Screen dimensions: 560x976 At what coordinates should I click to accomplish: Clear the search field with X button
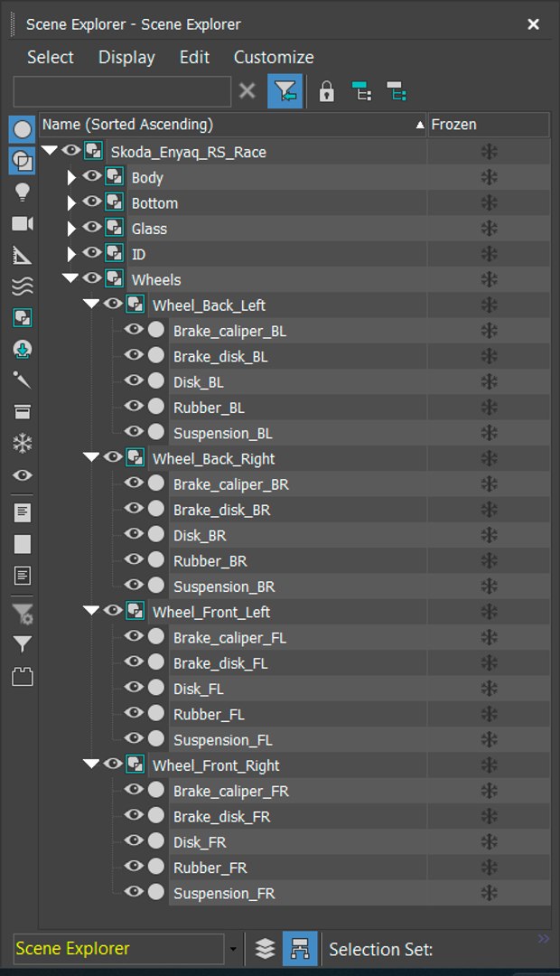pos(247,91)
